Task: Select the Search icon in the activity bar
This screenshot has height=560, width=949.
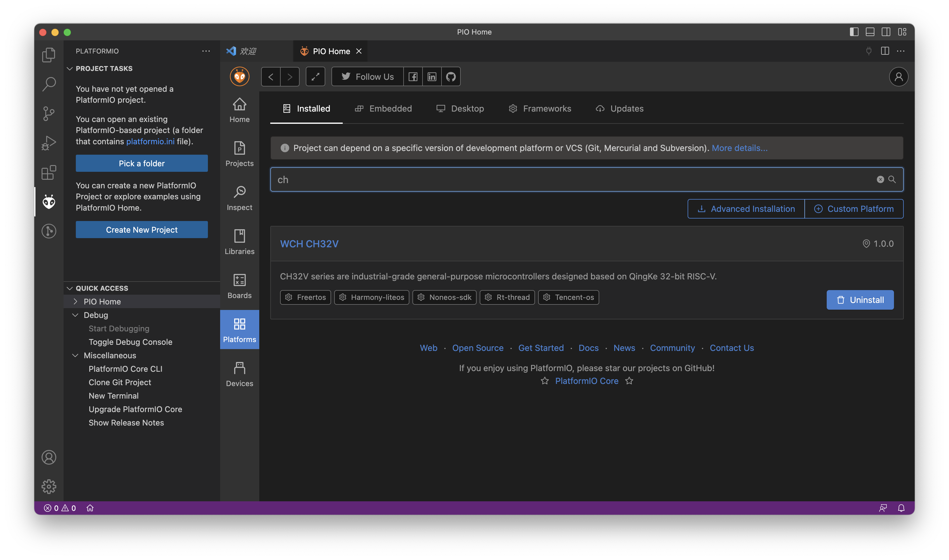Action: (49, 84)
